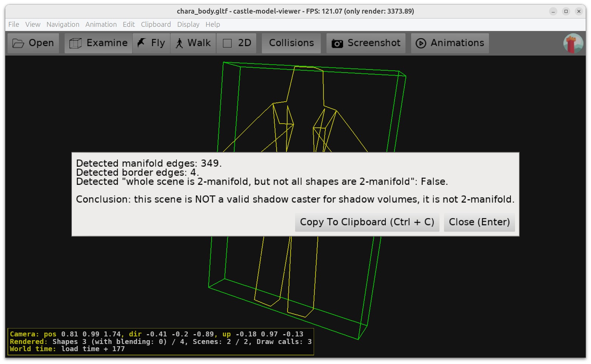
Task: Click the camera status info box
Action: (161, 342)
